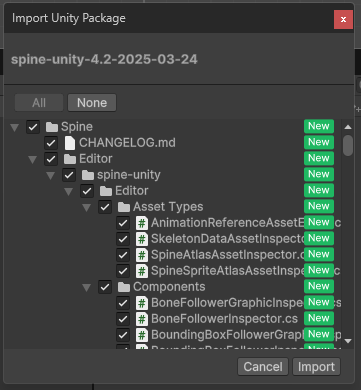Click the C# script icon for SkeletonDataAssetInspector
The width and height of the screenshot is (361, 390).
pos(142,239)
